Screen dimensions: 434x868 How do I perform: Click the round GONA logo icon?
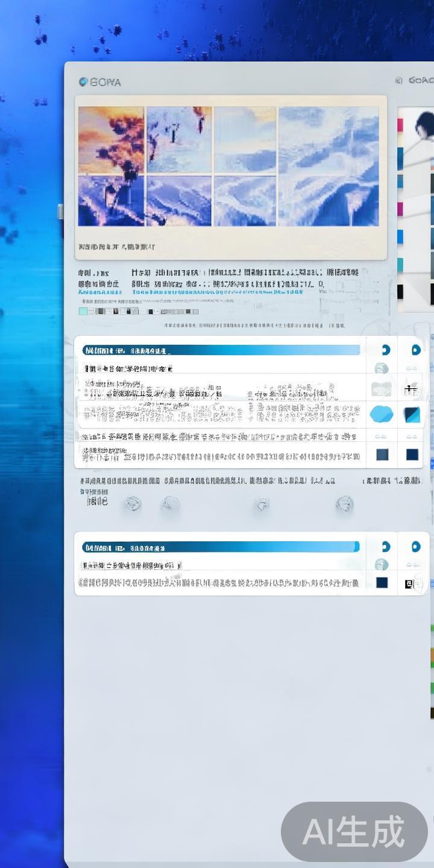[83, 82]
